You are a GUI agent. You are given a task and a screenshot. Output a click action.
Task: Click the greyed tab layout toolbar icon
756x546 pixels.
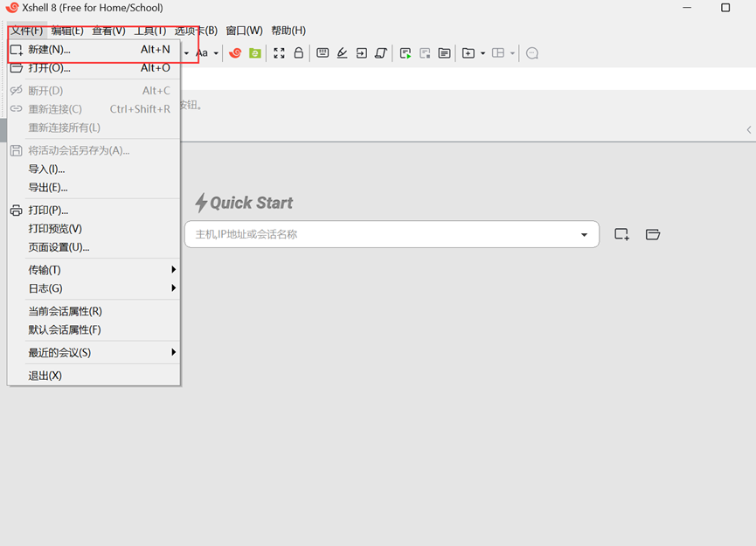coord(498,53)
